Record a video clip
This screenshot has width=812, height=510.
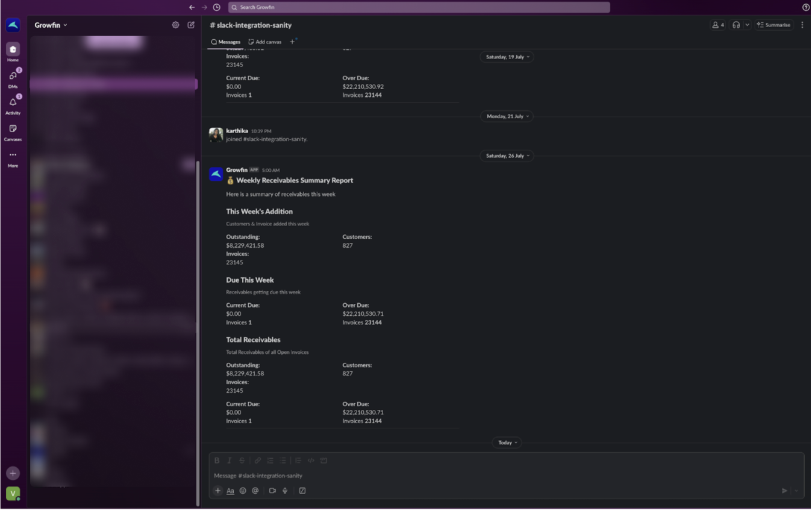[x=272, y=491]
